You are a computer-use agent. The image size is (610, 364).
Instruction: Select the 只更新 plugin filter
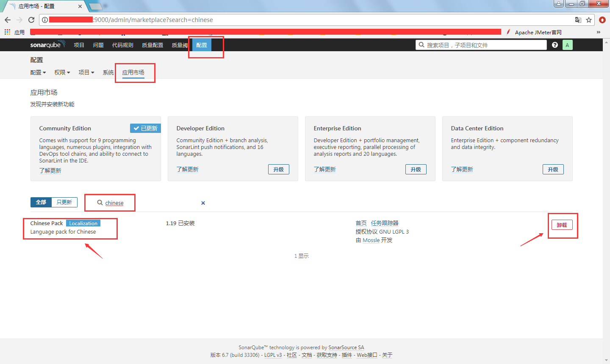click(x=64, y=202)
